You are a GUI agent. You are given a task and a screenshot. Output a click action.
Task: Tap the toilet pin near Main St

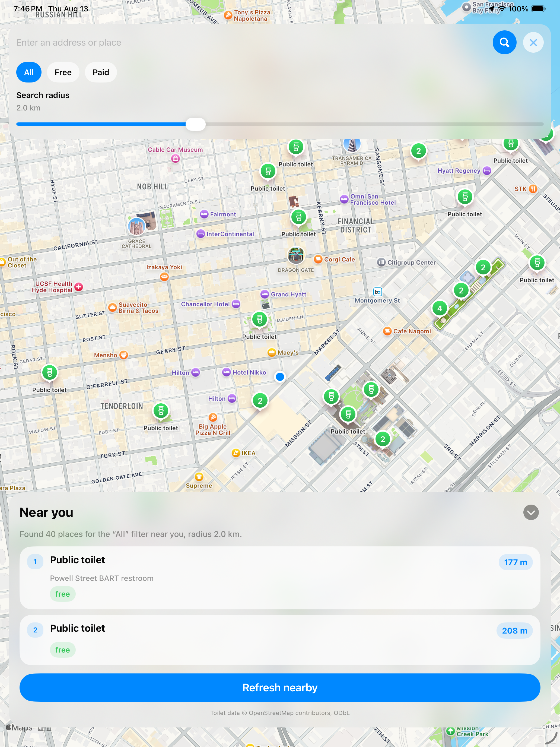point(537,263)
